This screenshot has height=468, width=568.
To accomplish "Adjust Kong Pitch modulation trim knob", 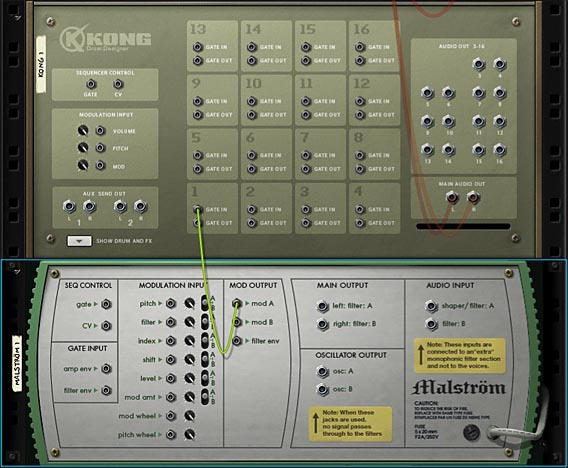I will [83, 147].
